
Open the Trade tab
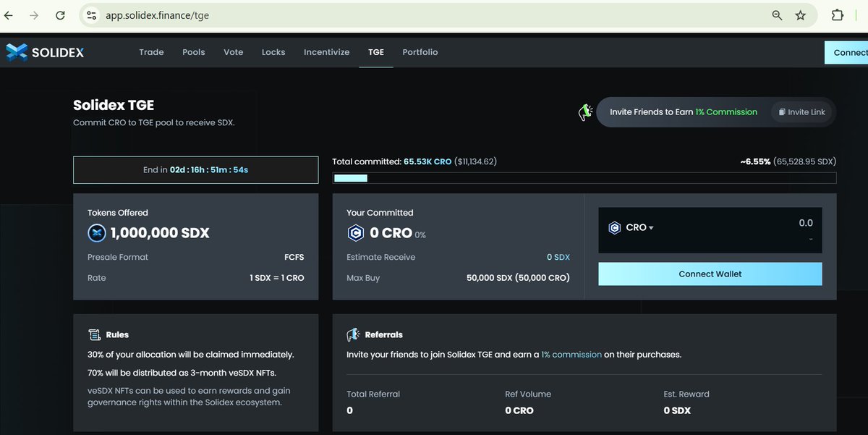point(151,52)
